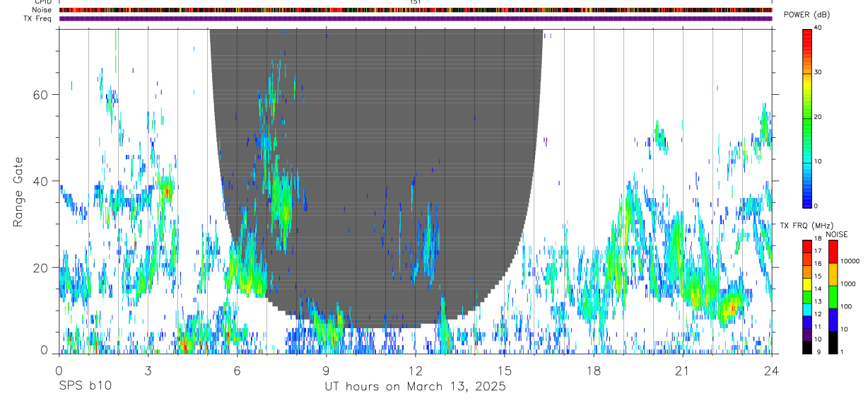Click the TX frequency scale value '9'
The height and width of the screenshot is (401, 868).
coord(817,351)
